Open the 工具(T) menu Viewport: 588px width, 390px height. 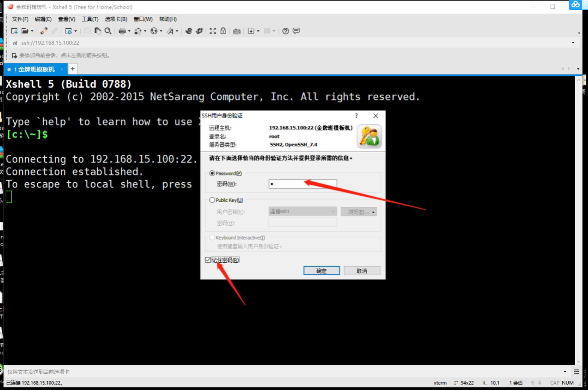point(90,19)
